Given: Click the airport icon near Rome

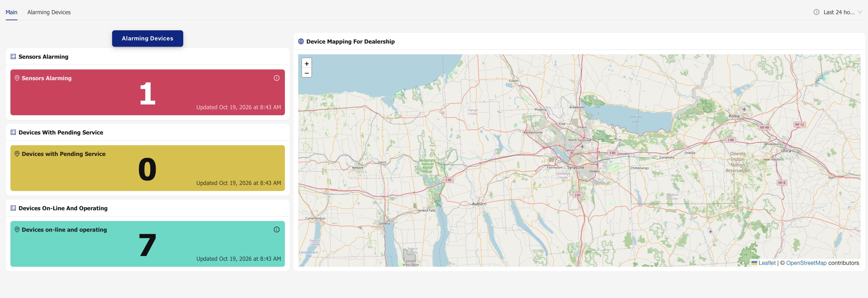Looking at the screenshot, I should tap(744, 110).
